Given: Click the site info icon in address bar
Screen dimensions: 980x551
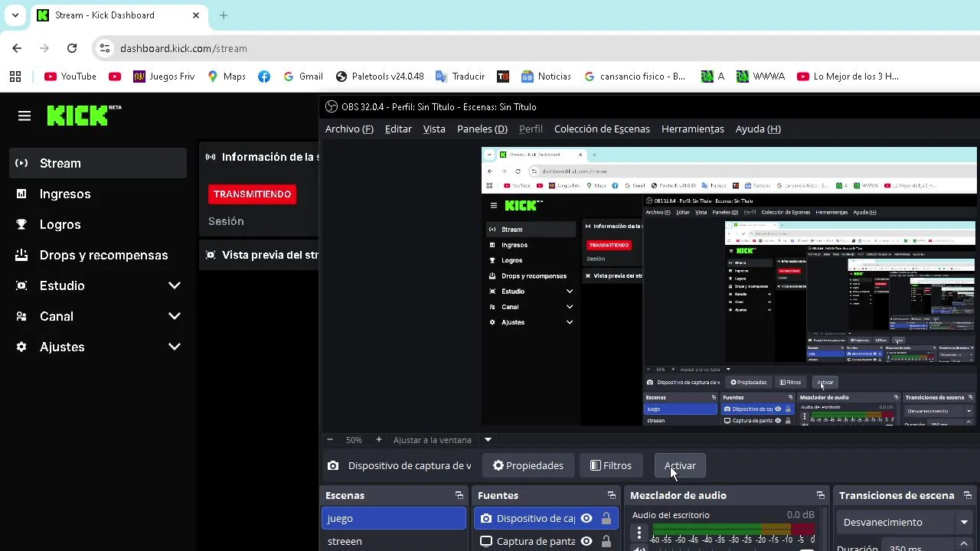Looking at the screenshot, I should tap(105, 48).
